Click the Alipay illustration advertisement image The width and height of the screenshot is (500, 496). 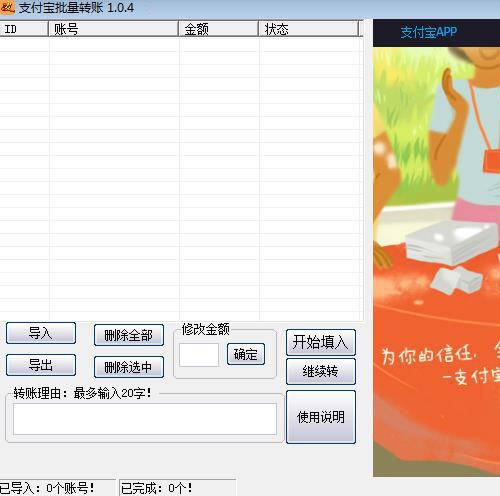point(436,262)
